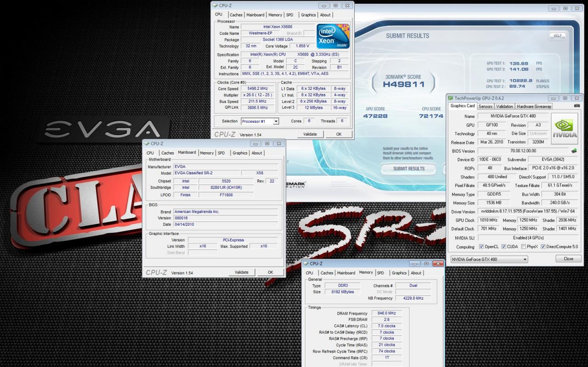Open Caches tab in CPU-Z DDR3 memory window

pyautogui.click(x=327, y=273)
